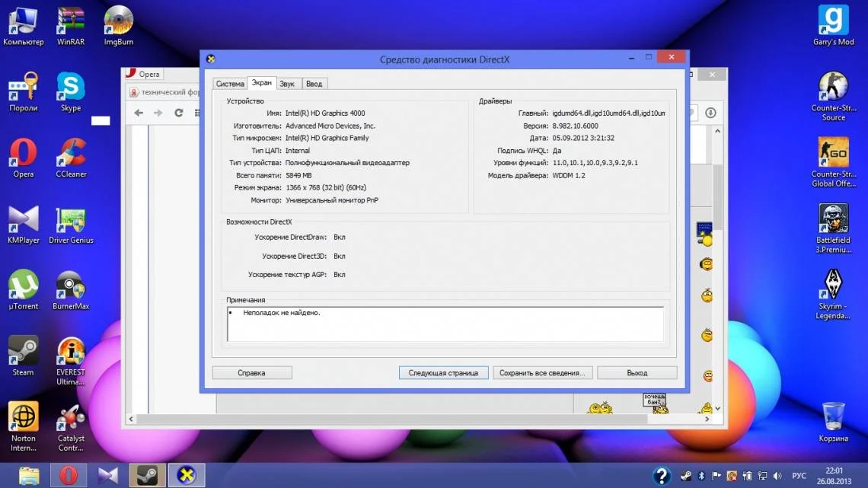This screenshot has height=488, width=868.
Task: Open Steam desktop shortcut
Action: point(24,356)
